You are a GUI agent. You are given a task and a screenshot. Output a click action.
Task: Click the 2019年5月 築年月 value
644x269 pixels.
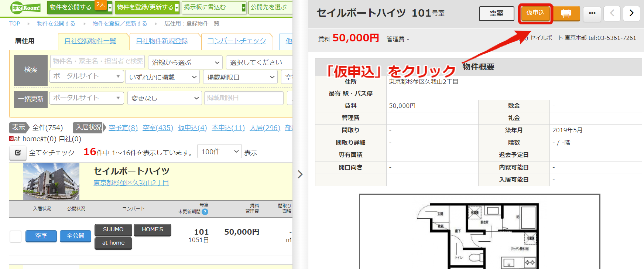click(x=567, y=130)
